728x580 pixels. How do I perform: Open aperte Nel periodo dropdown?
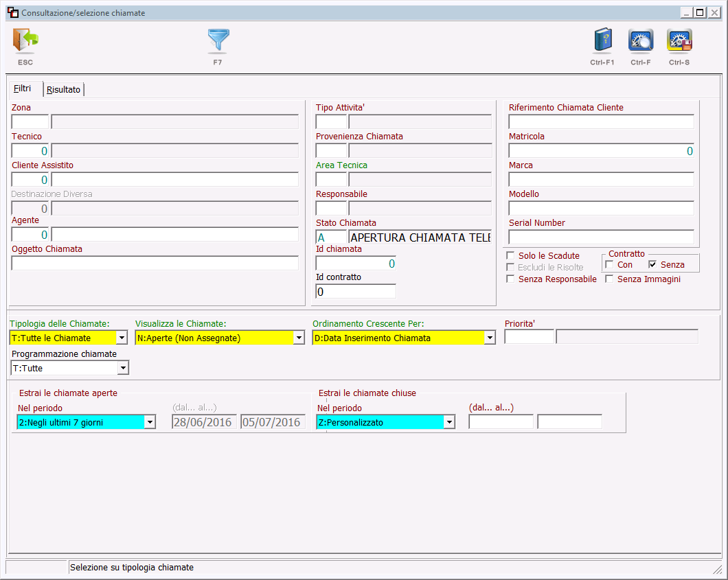click(x=150, y=422)
